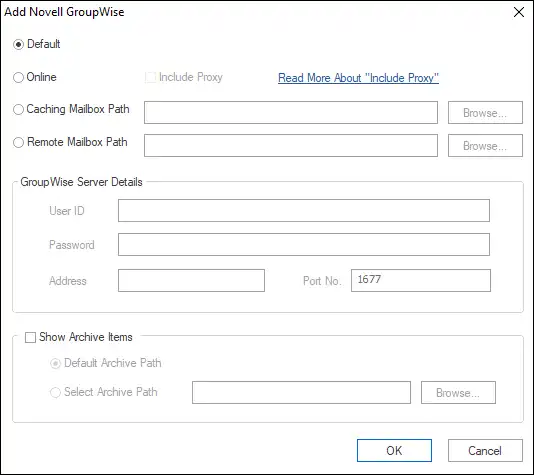Focus the Remote Mailbox Path text field
The image size is (534, 475).
291,145
